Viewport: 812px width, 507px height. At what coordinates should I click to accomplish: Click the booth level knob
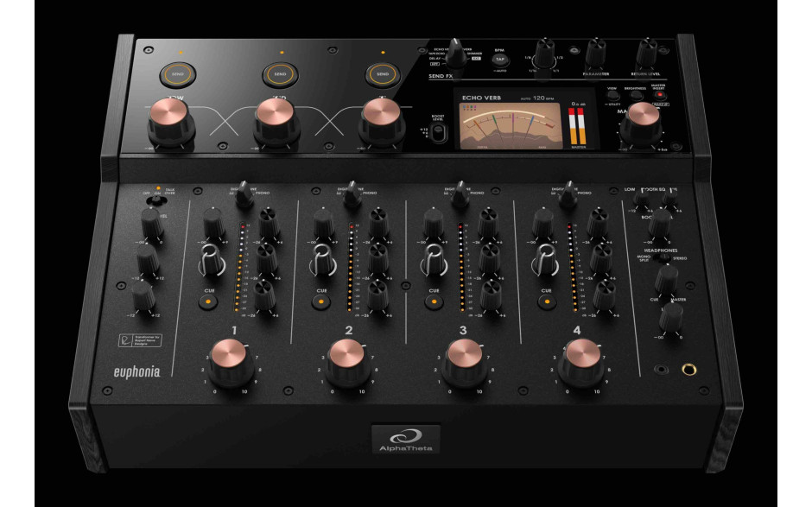pyautogui.click(x=660, y=224)
